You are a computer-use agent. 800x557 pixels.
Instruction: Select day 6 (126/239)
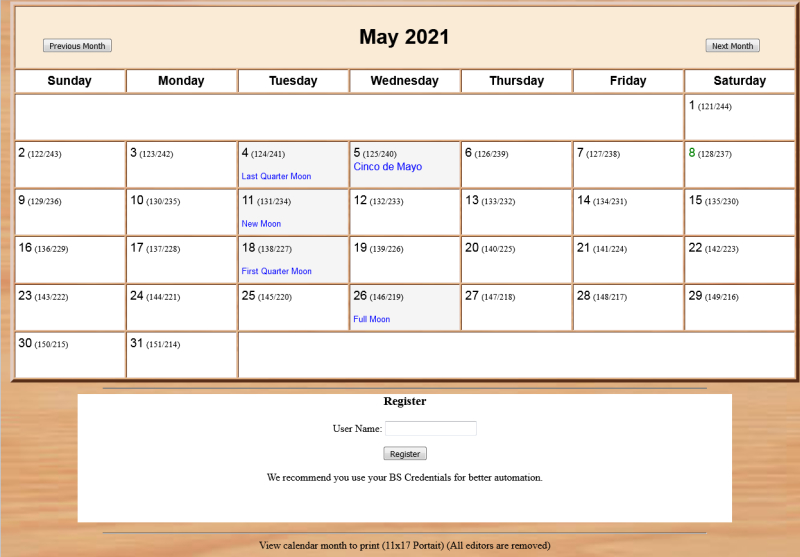[x=517, y=165]
